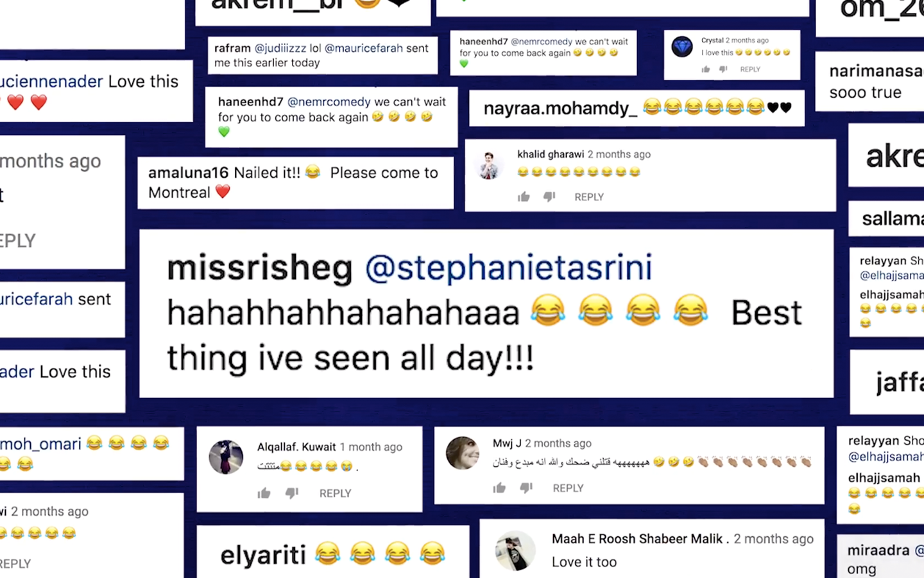This screenshot has height=578, width=924.
Task: Click thumbs down on Alqallaf. Kuwait's comment
Action: pos(292,493)
